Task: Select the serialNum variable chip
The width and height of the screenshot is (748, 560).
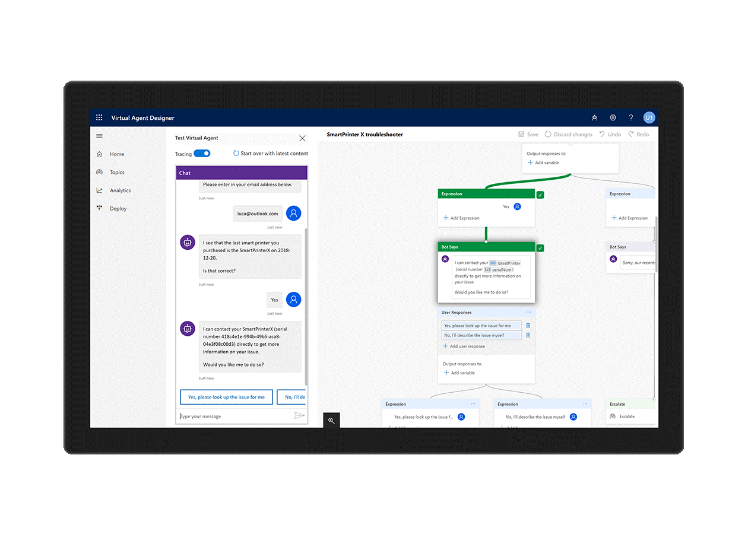Action: tap(497, 269)
